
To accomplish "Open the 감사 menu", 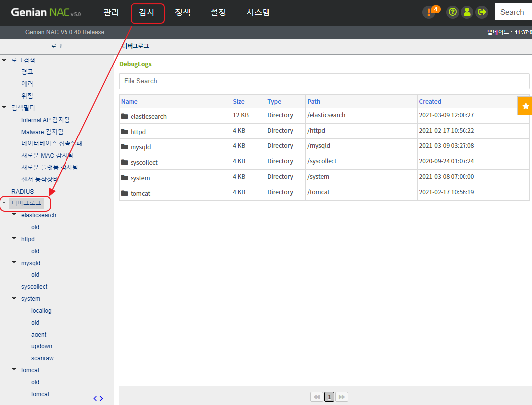I will pyautogui.click(x=147, y=12).
